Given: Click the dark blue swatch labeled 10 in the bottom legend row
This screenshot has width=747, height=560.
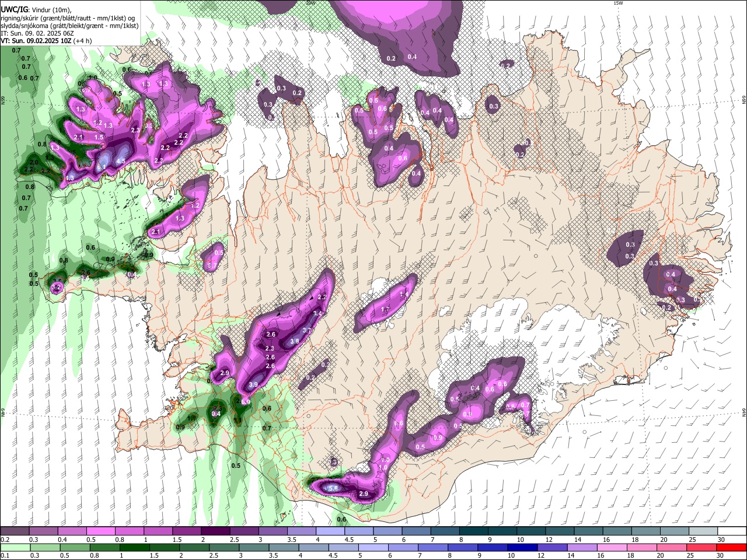Looking at the screenshot, I should tap(522, 547).
